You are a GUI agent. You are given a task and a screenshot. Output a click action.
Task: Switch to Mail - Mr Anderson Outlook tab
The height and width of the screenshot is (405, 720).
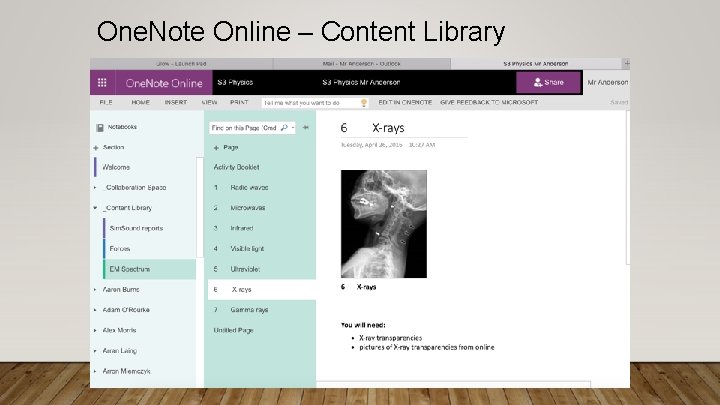pos(362,64)
